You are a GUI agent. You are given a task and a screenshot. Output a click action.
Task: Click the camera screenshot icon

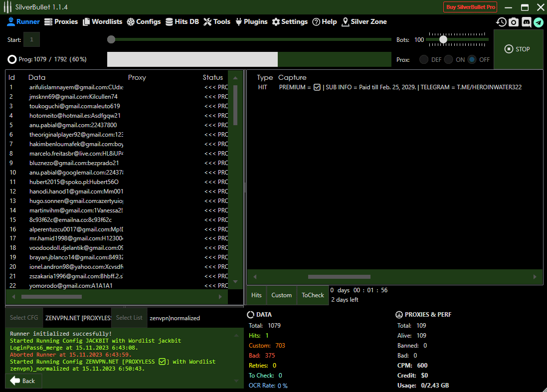(x=514, y=22)
